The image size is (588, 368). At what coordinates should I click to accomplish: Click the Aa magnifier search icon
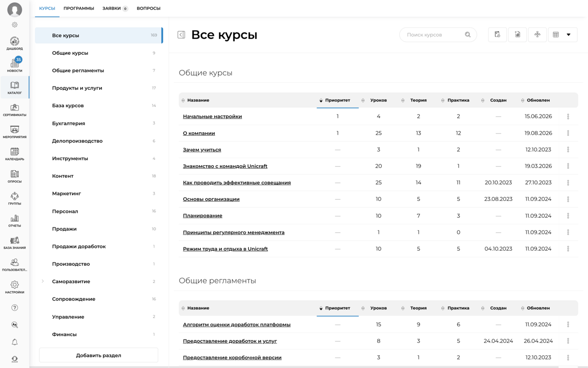click(x=14, y=325)
